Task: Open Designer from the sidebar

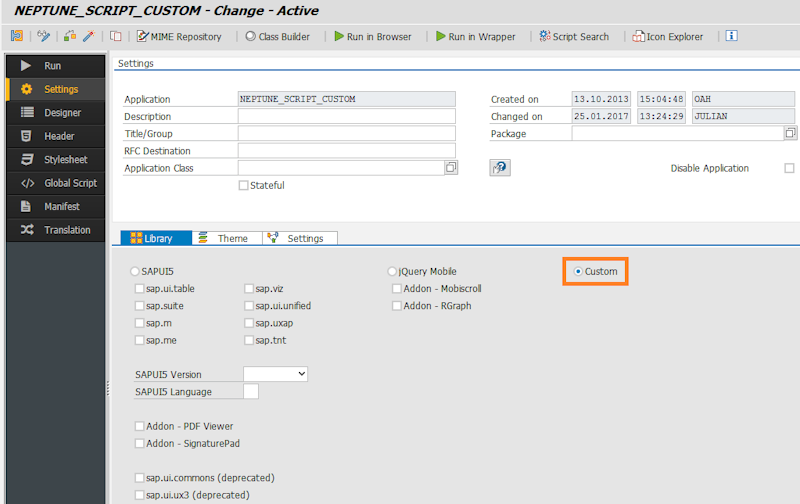Action: tap(56, 113)
